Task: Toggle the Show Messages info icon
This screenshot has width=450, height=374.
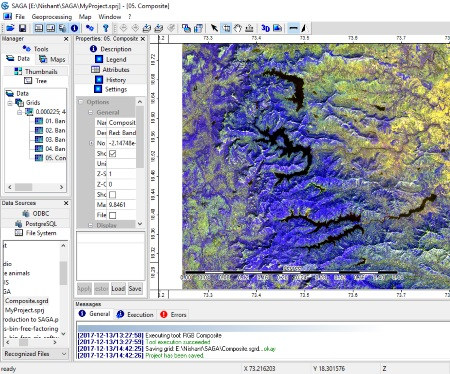Action: [x=74, y=28]
